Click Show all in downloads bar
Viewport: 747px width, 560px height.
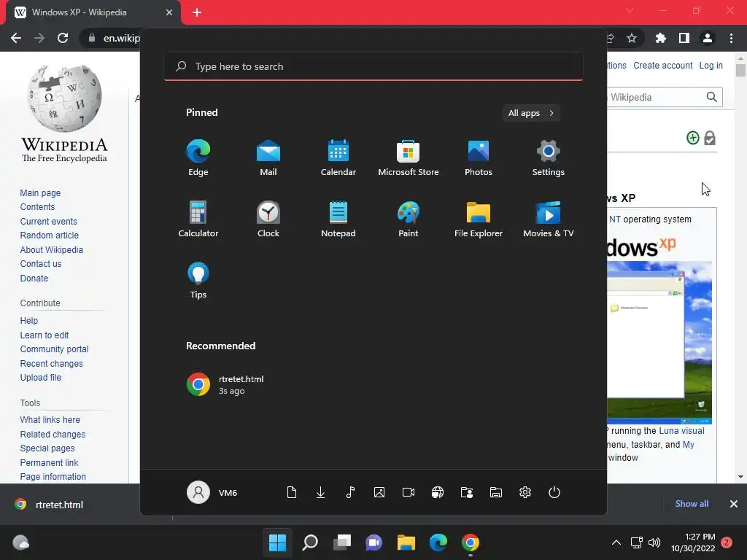(x=692, y=504)
